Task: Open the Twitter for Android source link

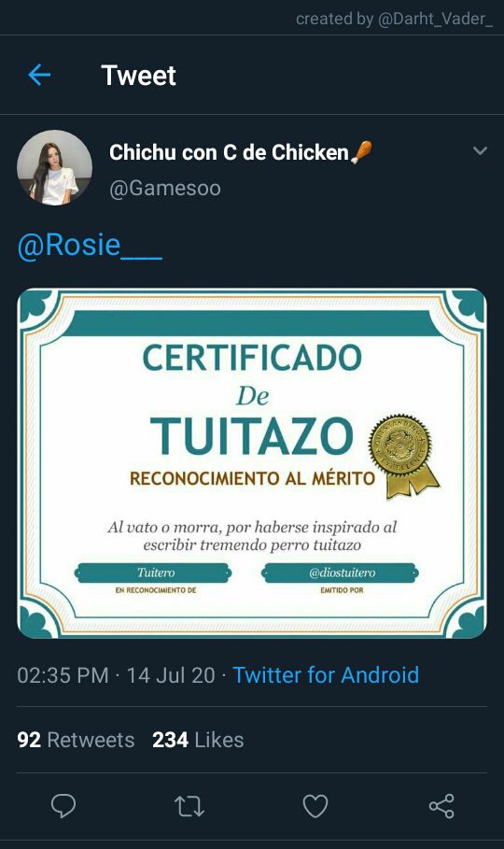Action: point(326,675)
